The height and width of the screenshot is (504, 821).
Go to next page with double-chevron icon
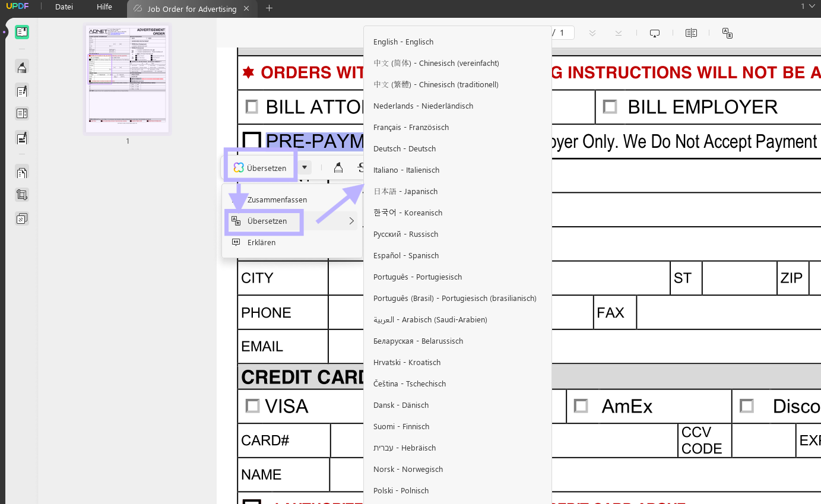592,33
